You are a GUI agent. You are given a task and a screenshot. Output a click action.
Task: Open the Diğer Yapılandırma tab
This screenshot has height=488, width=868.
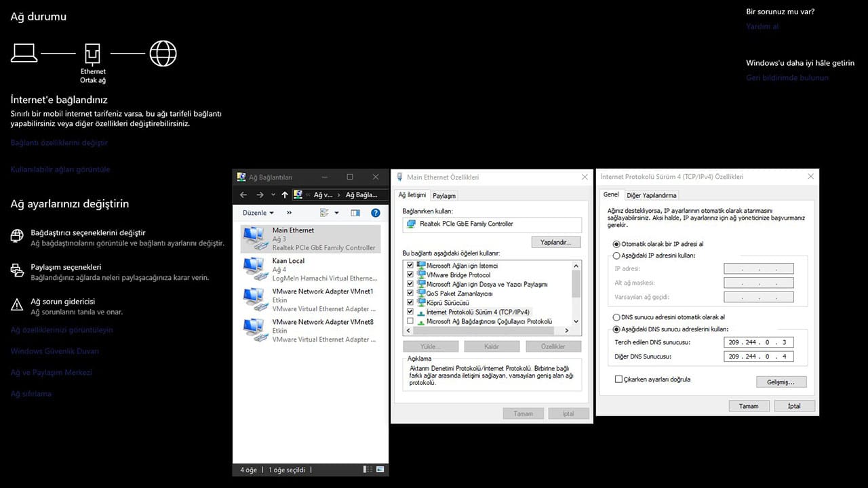point(651,195)
